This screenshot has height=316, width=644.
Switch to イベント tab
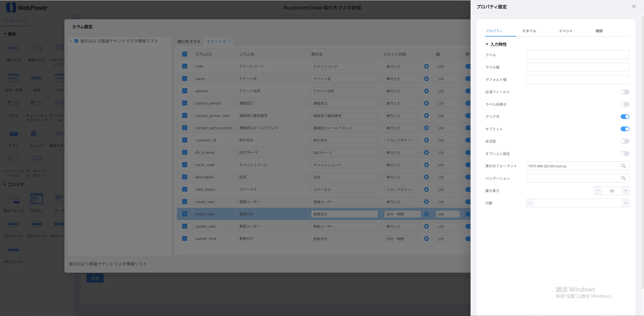(x=566, y=31)
